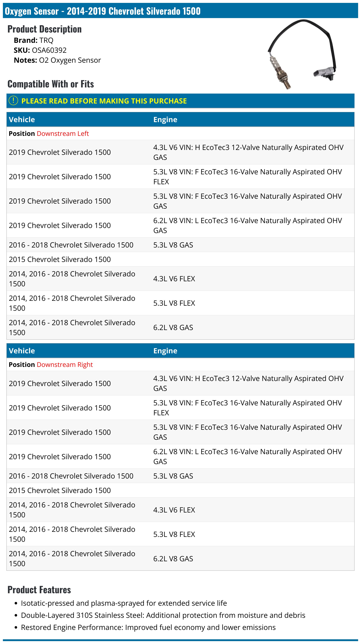Select the last 6.2L V8 GAS row
Viewport: 361px width, 644px height.
click(x=180, y=559)
